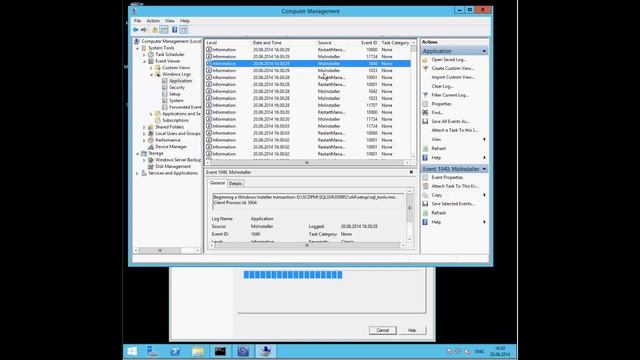Click Import Custom View action
This screenshot has height=360, width=640.
coord(453,77)
